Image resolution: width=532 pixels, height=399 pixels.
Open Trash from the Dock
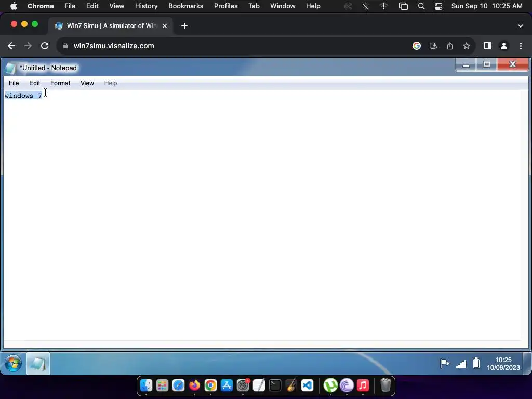[386, 385]
